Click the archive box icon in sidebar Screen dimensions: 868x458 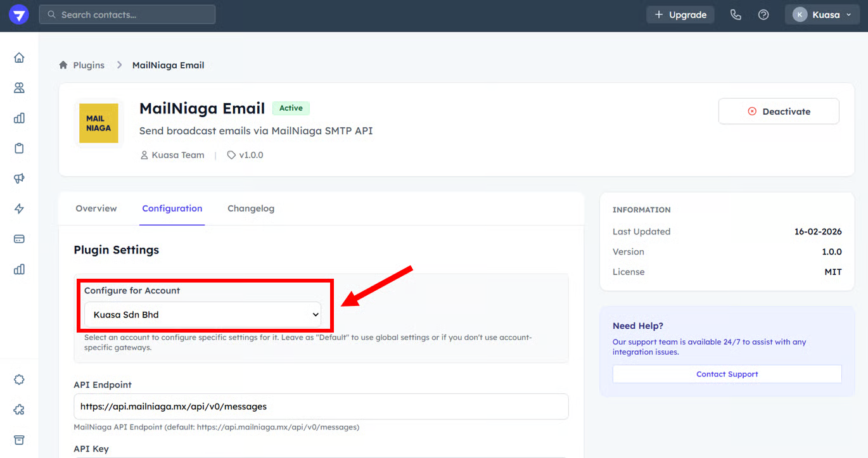pyautogui.click(x=19, y=440)
